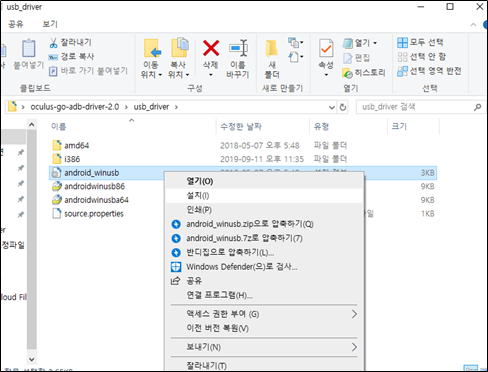Choose compress to android_winusb.zip
This screenshot has height=372, width=488.
point(264,224)
